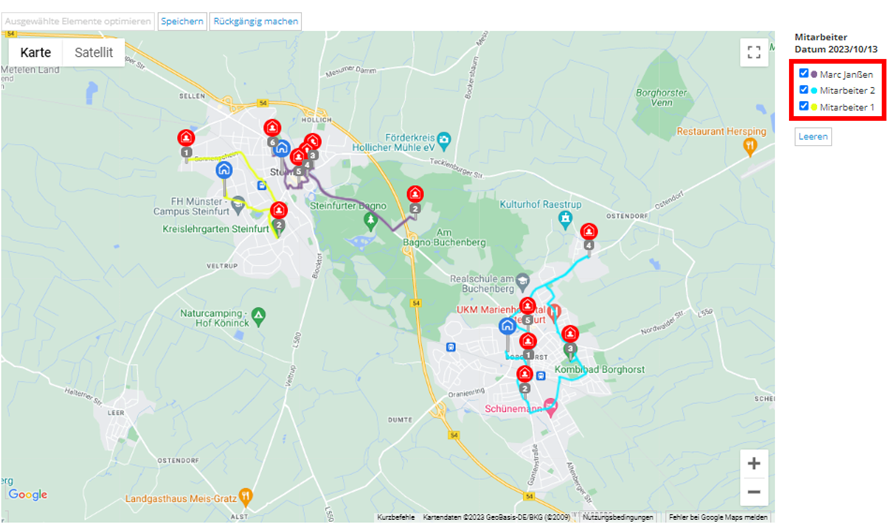Click the Google logo on map
The height and width of the screenshot is (524, 893).
pyautogui.click(x=28, y=494)
